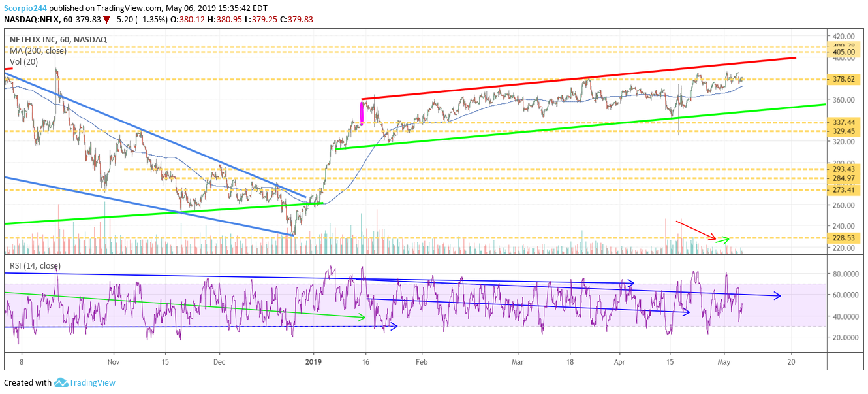868x394 pixels.
Task: Select the Feb label on time axis
Action: point(422,361)
